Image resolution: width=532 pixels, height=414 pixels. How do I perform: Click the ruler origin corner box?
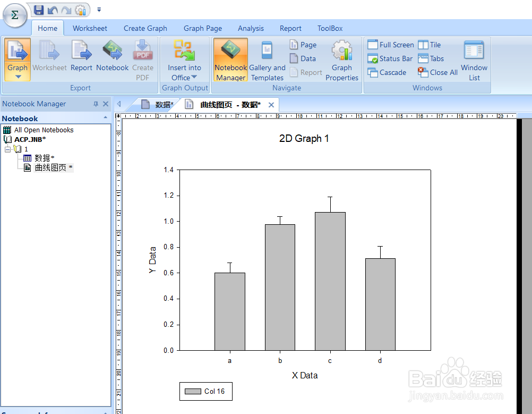click(118, 116)
